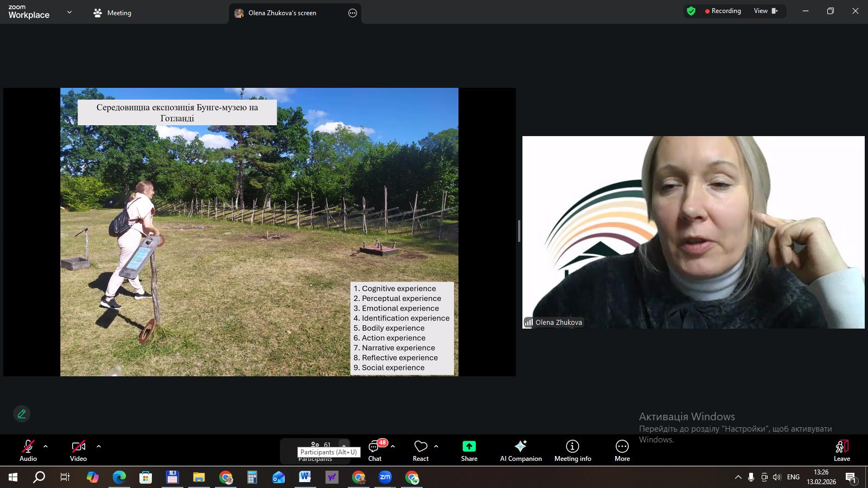Unmute the microphone with Audio button

click(x=28, y=450)
